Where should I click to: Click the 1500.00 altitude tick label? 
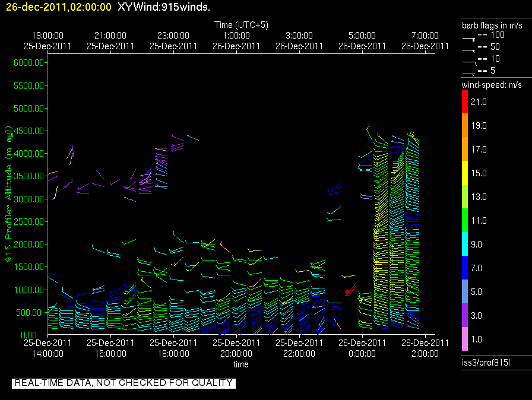point(29,267)
